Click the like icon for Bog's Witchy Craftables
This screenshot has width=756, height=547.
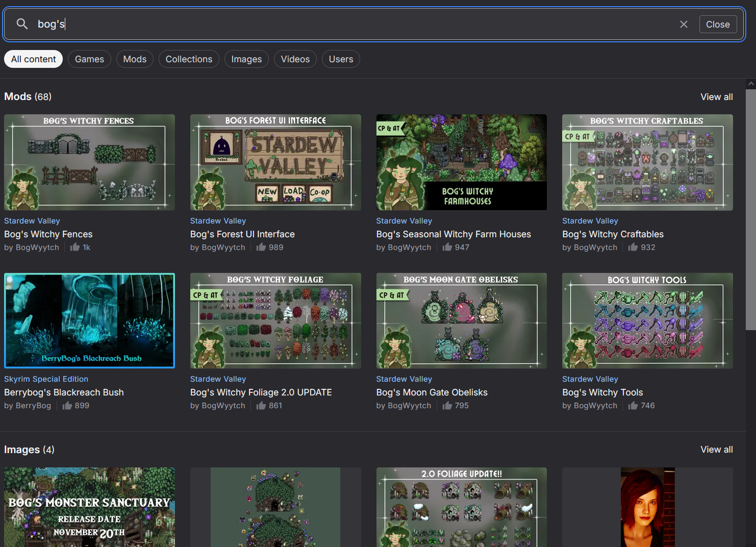pyautogui.click(x=633, y=247)
